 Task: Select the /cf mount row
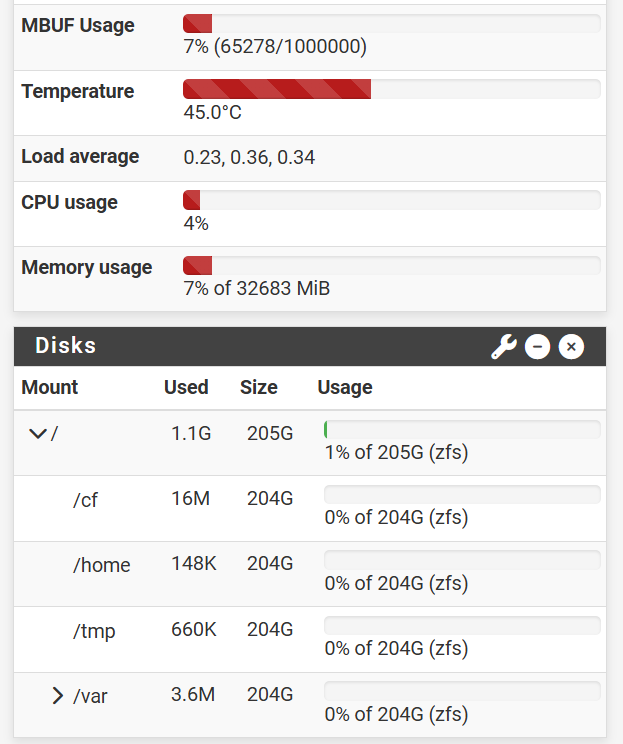(x=310, y=508)
